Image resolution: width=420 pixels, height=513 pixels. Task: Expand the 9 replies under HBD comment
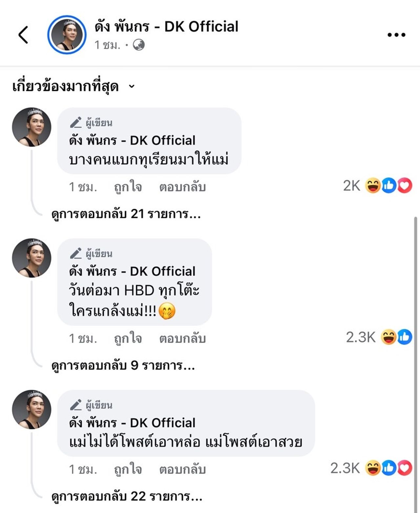[x=123, y=365]
